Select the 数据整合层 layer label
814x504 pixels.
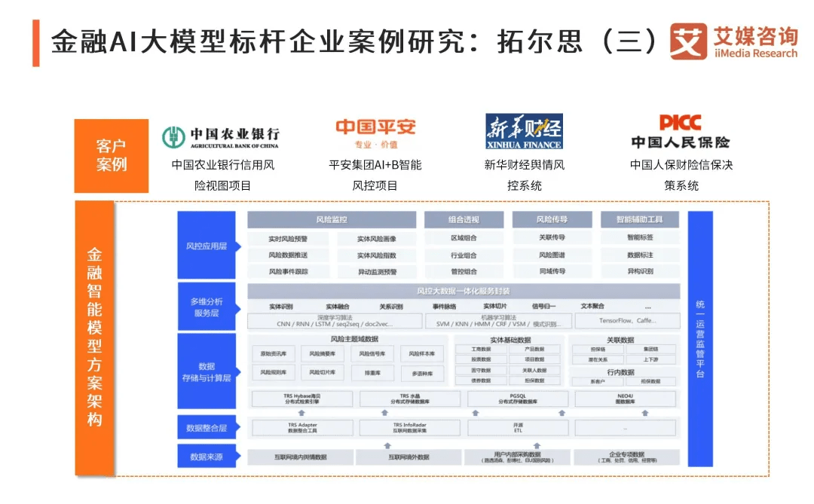[x=207, y=428]
